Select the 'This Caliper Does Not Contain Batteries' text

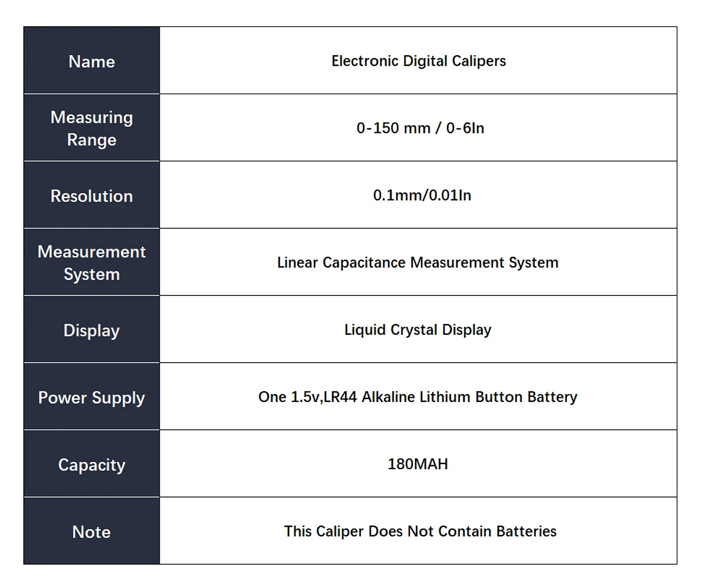tap(420, 531)
